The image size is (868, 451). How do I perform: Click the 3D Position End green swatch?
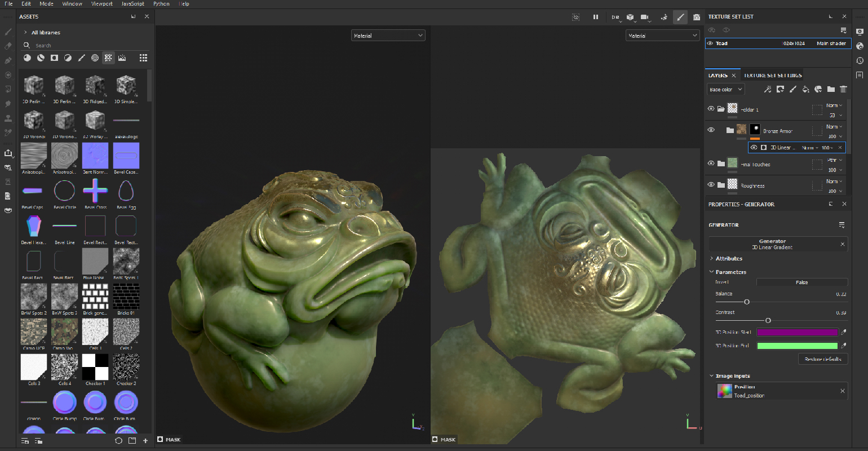click(x=797, y=346)
